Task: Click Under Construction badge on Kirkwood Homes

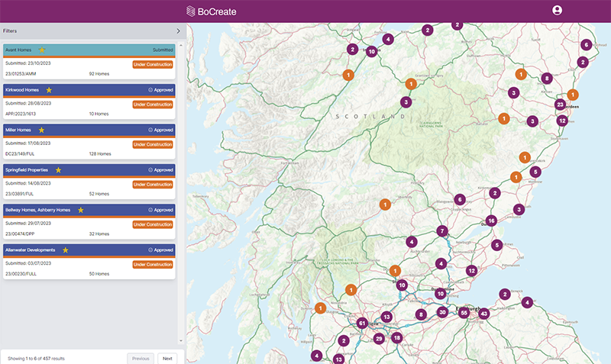Action: pyautogui.click(x=153, y=105)
